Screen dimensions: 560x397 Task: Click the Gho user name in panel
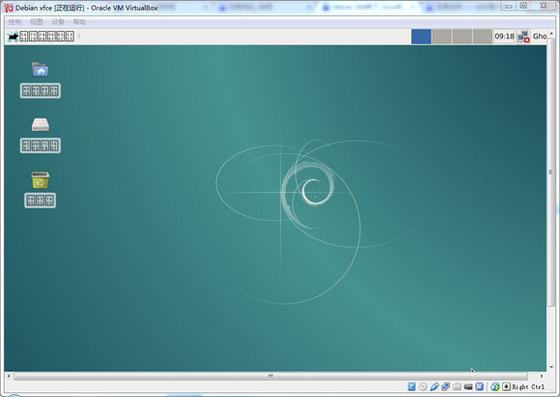pos(540,36)
